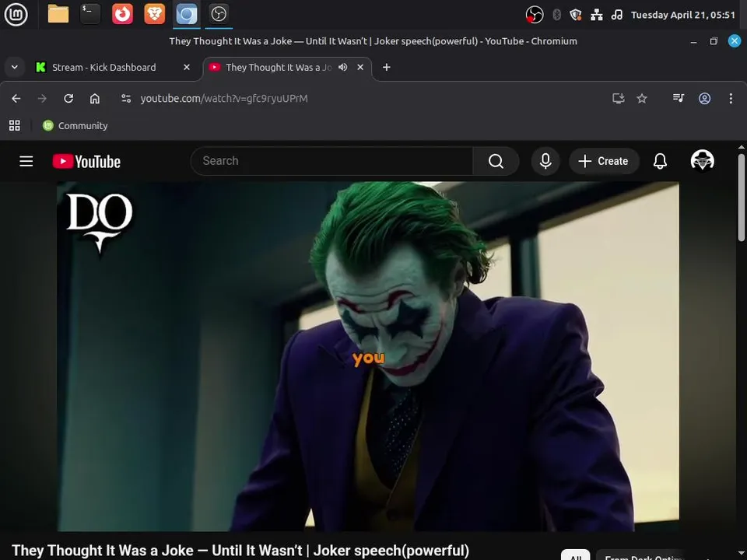Expand the tab search dropdown arrow
This screenshot has height=560, width=747.
pyautogui.click(x=15, y=67)
